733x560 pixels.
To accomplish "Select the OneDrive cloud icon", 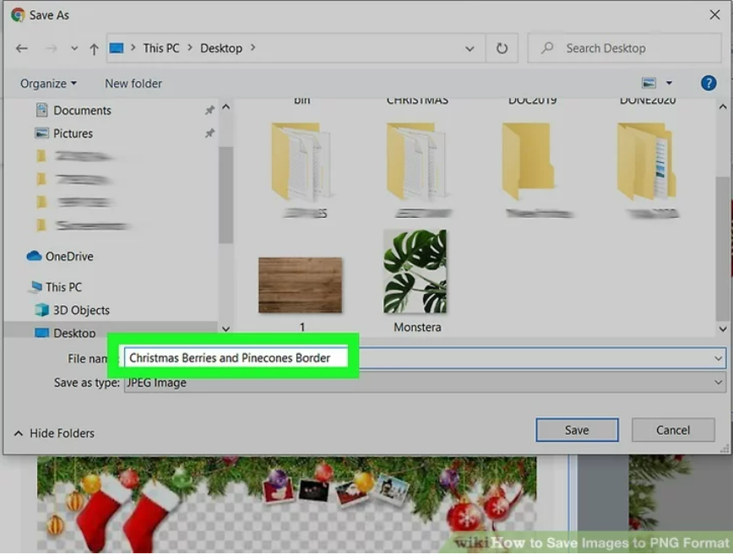I will tap(35, 256).
